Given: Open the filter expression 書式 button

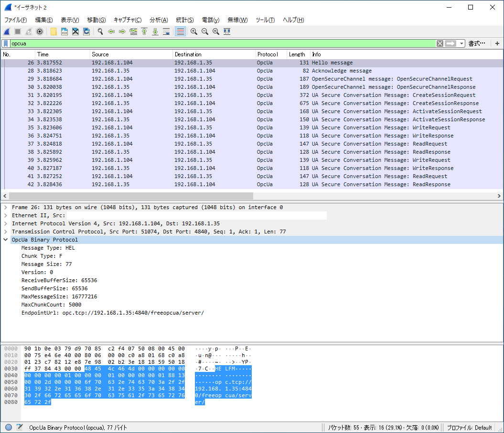Looking at the screenshot, I should click(x=477, y=43).
